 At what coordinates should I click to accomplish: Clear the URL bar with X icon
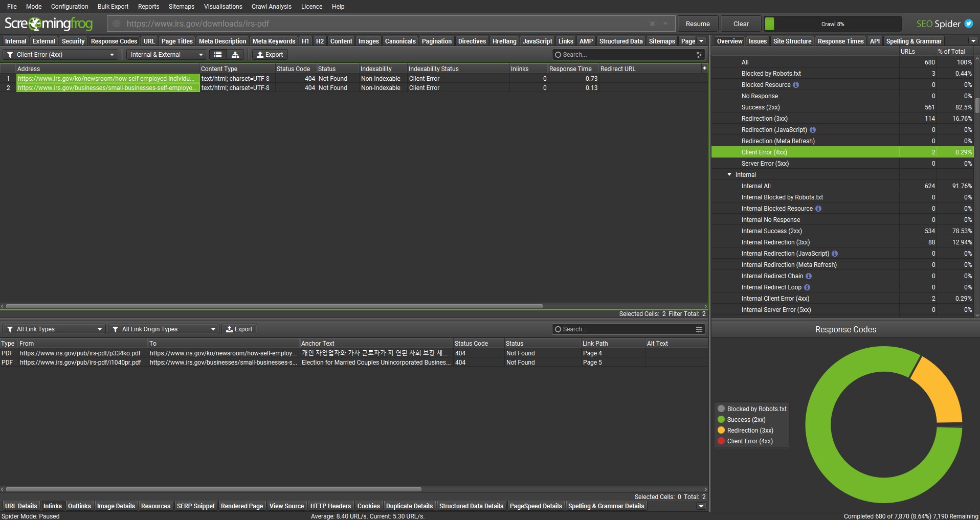(652, 24)
